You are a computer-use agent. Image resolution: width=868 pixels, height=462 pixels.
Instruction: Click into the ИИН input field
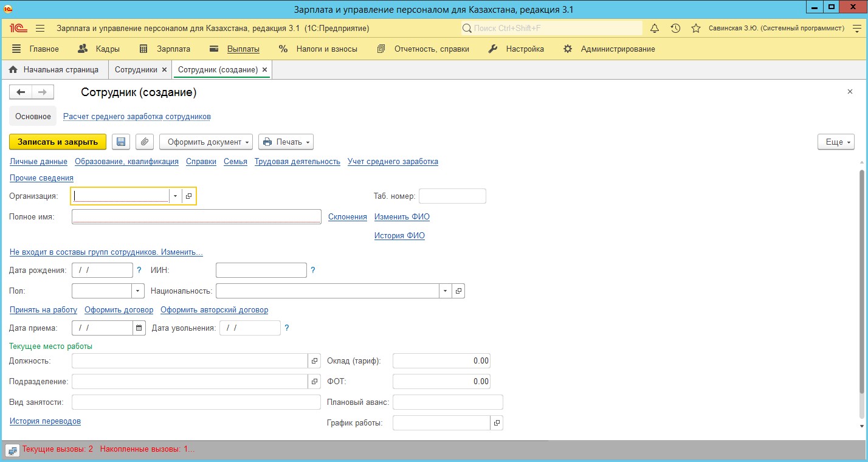tap(261, 271)
